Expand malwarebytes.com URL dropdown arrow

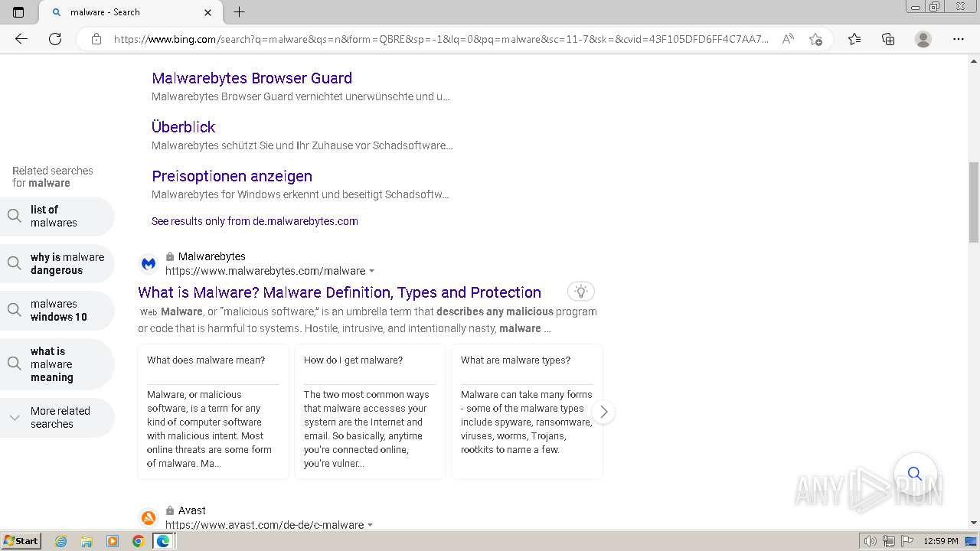372,271
